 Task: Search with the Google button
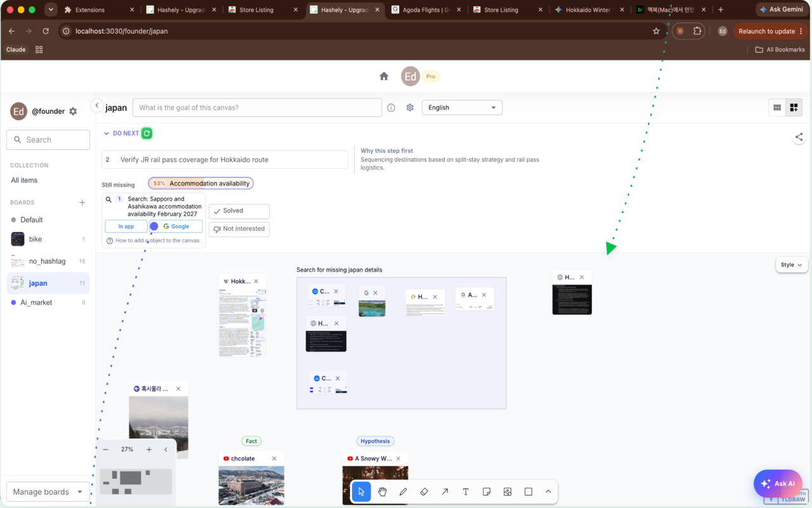(x=176, y=226)
